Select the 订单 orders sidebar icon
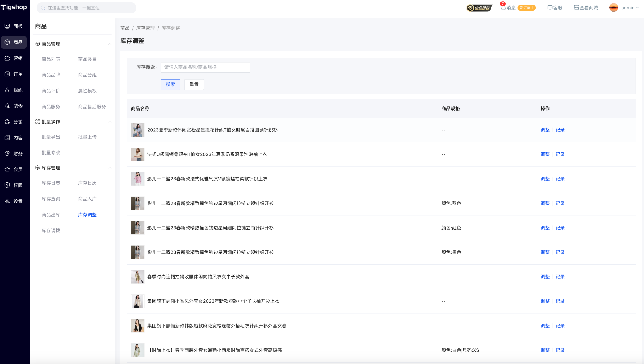This screenshot has height=364, width=644. (x=7, y=74)
